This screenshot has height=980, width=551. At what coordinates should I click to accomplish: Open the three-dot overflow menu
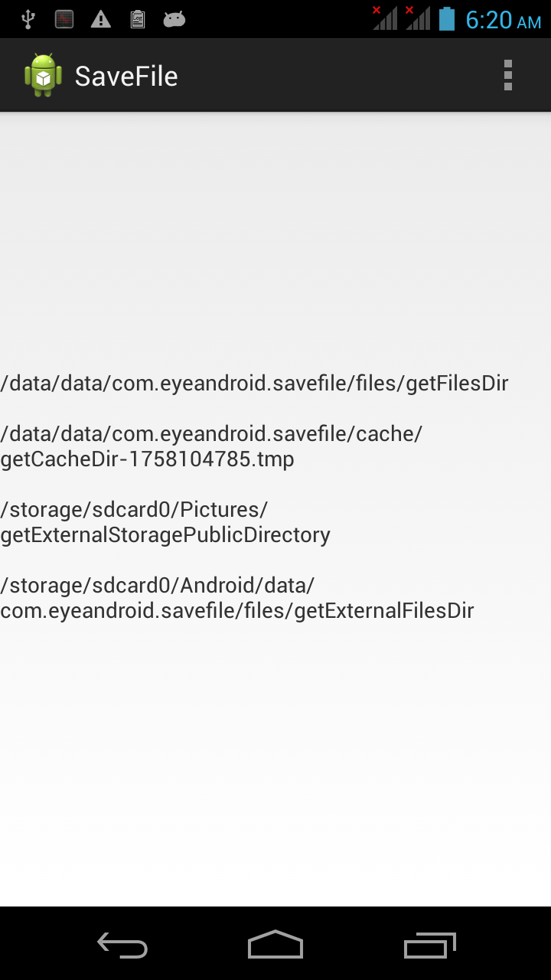pos(508,75)
